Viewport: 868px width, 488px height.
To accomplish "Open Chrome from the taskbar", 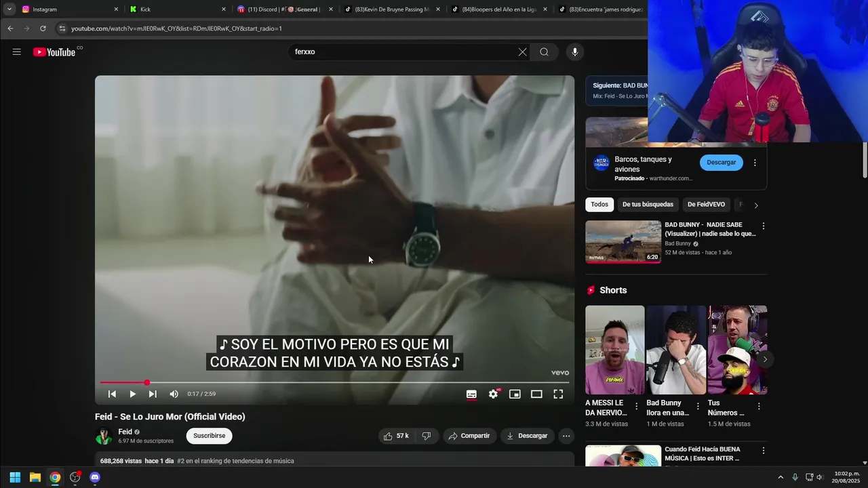I will click(55, 477).
